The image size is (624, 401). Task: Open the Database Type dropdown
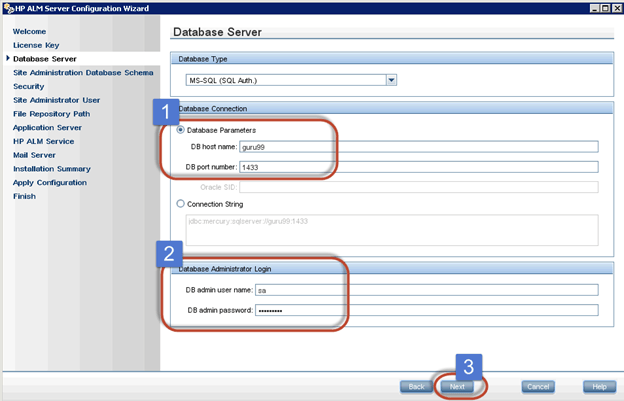[x=391, y=80]
